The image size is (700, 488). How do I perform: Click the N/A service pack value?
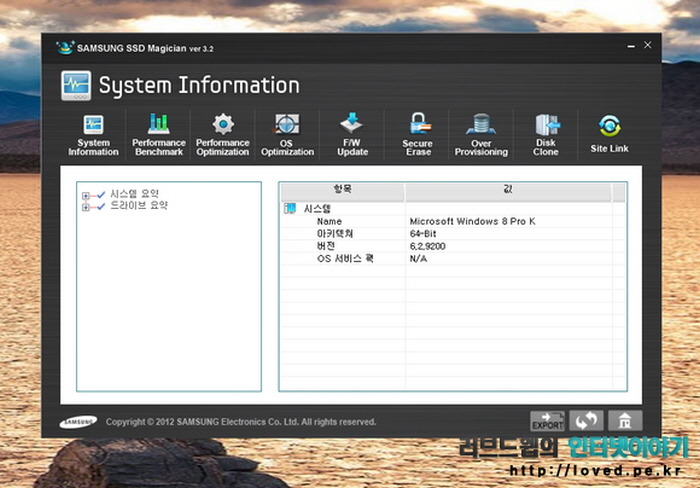[418, 259]
